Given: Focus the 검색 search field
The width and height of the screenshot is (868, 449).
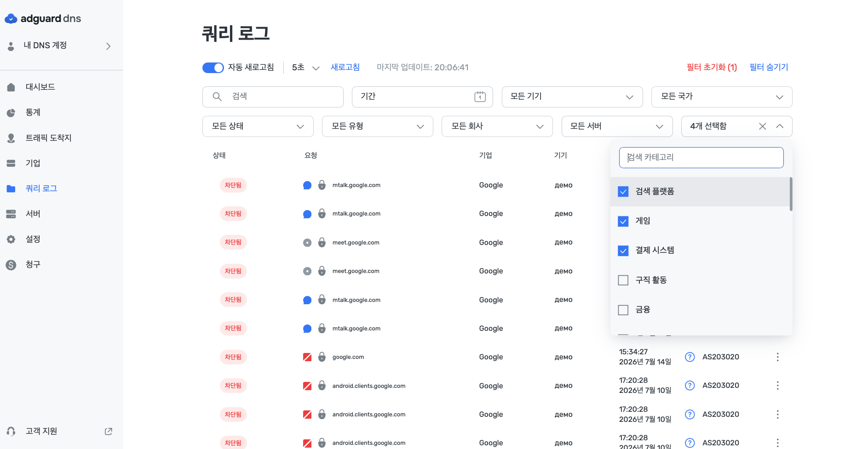Looking at the screenshot, I should (x=273, y=97).
